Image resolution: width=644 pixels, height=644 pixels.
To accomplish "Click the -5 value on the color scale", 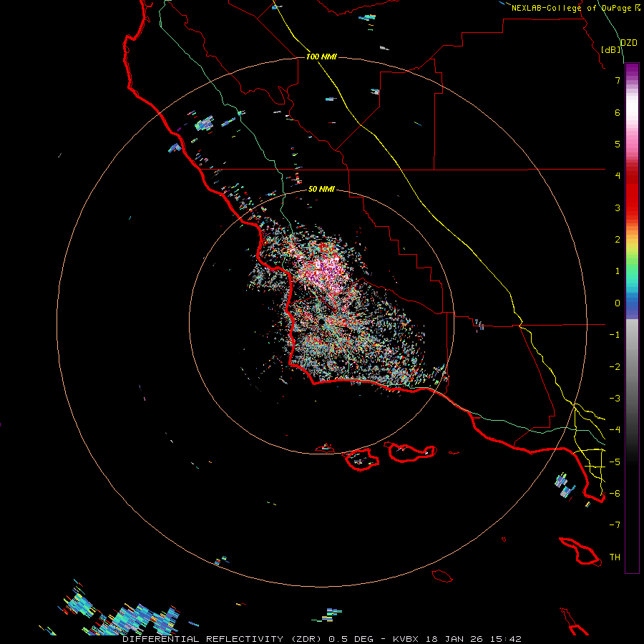I will pyautogui.click(x=615, y=462).
